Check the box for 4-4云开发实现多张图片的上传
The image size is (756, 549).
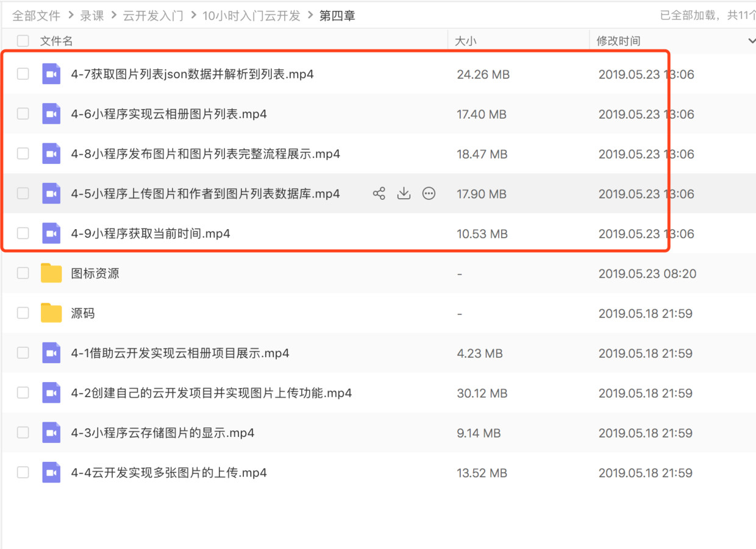(23, 472)
